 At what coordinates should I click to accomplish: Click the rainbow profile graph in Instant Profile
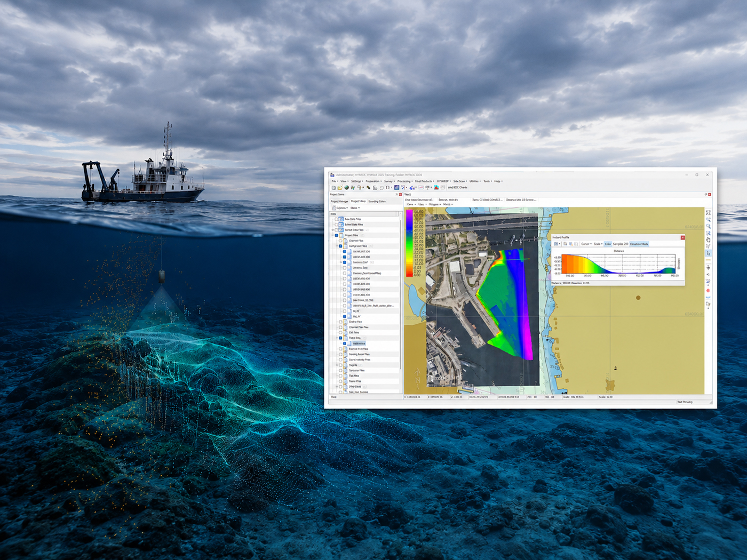[619, 264]
